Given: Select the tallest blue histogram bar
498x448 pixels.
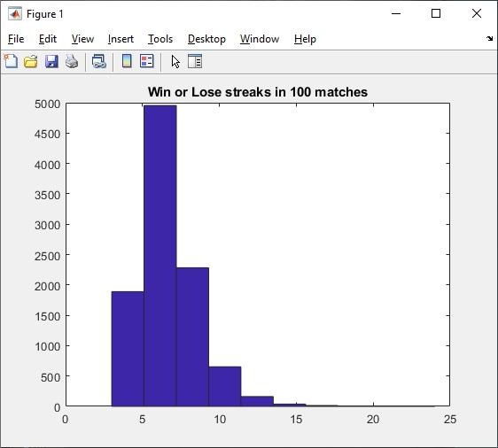Looking at the screenshot, I should click(160, 256).
